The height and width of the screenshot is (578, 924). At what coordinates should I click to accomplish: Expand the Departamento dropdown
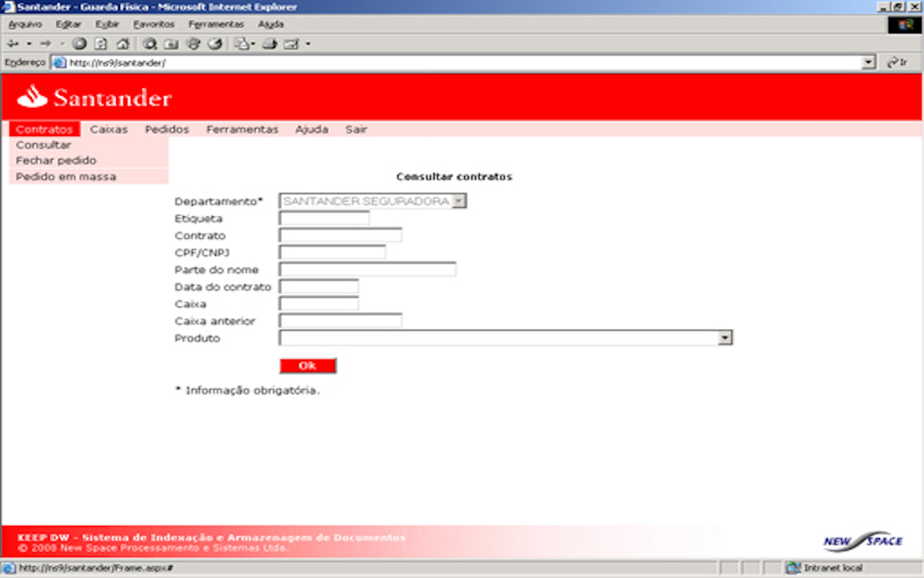[458, 201]
